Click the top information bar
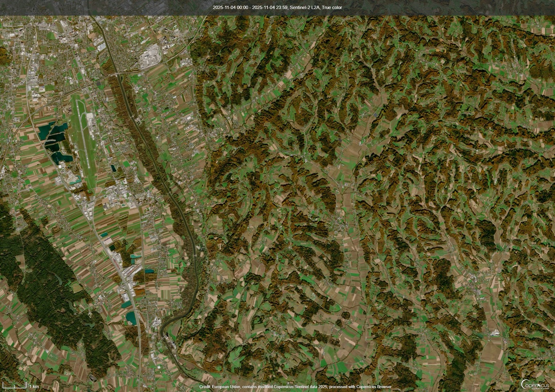 click(x=277, y=7)
